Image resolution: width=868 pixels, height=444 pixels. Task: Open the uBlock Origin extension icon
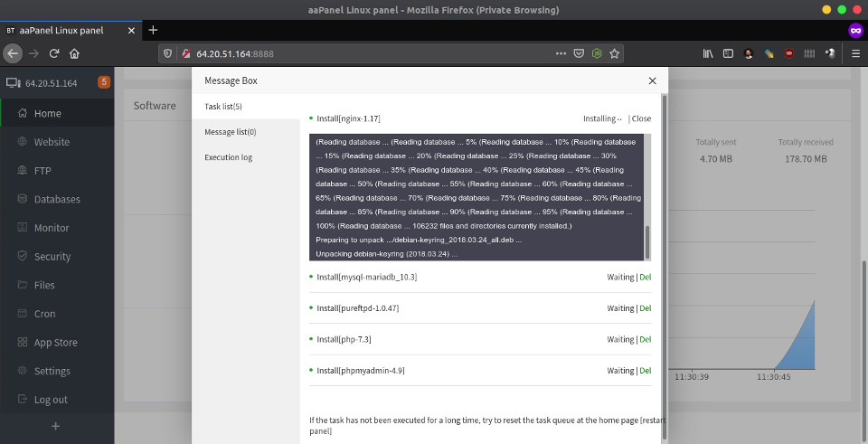click(x=788, y=53)
